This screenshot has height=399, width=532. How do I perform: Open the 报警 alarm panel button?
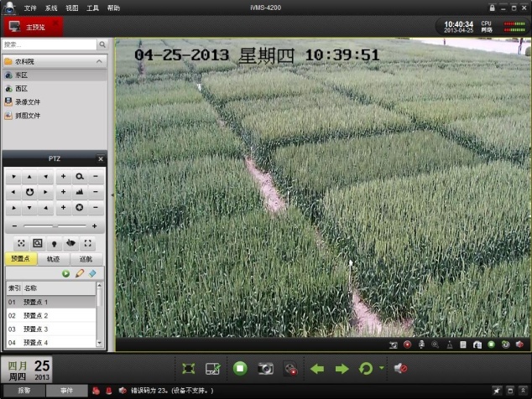(24, 391)
